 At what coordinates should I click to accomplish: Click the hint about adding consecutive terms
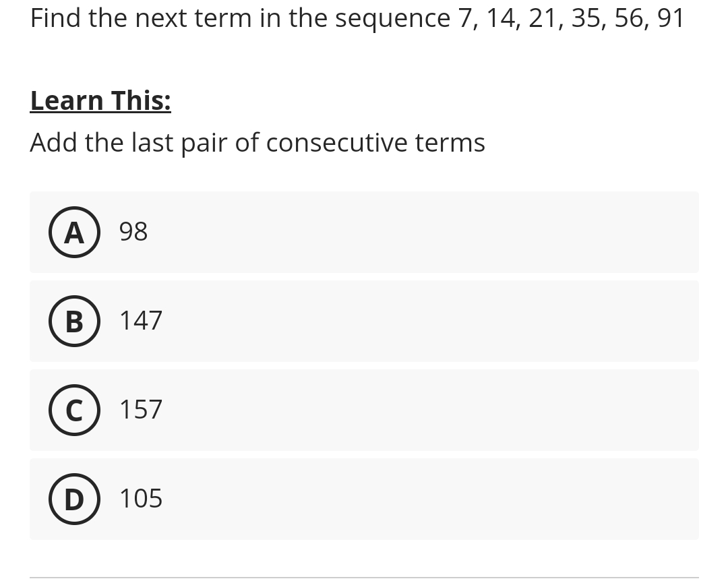point(257,142)
